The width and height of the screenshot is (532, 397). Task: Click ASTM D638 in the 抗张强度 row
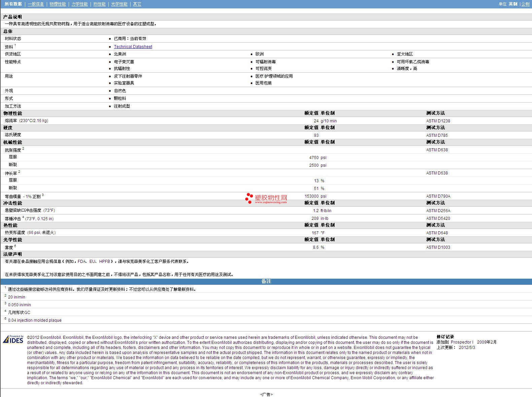coord(437,150)
